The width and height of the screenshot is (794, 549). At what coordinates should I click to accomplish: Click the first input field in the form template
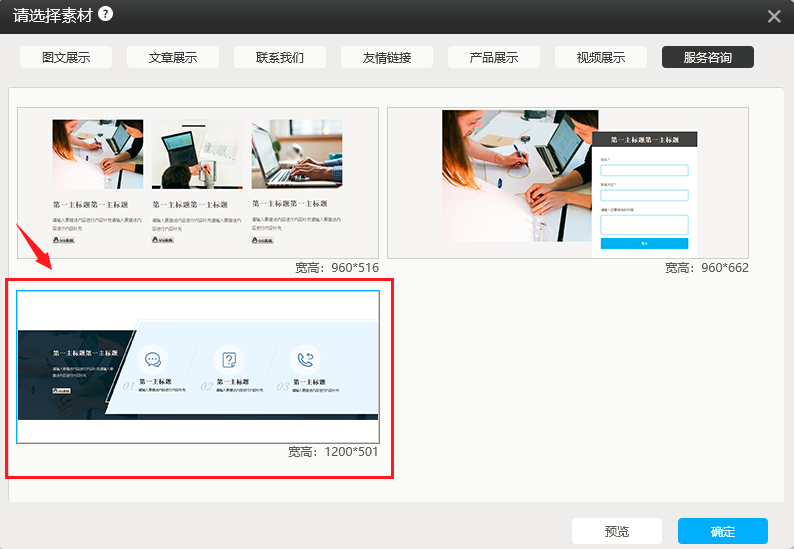[x=644, y=170]
